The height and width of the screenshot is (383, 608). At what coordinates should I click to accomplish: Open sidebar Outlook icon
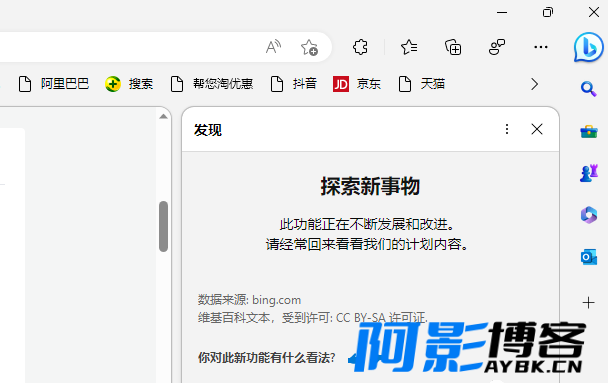tap(589, 257)
